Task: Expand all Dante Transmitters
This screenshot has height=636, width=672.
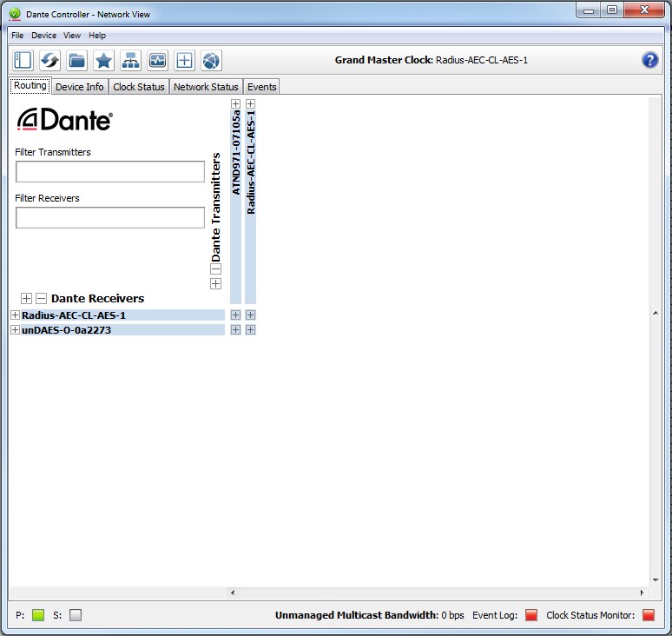Action: tap(215, 283)
